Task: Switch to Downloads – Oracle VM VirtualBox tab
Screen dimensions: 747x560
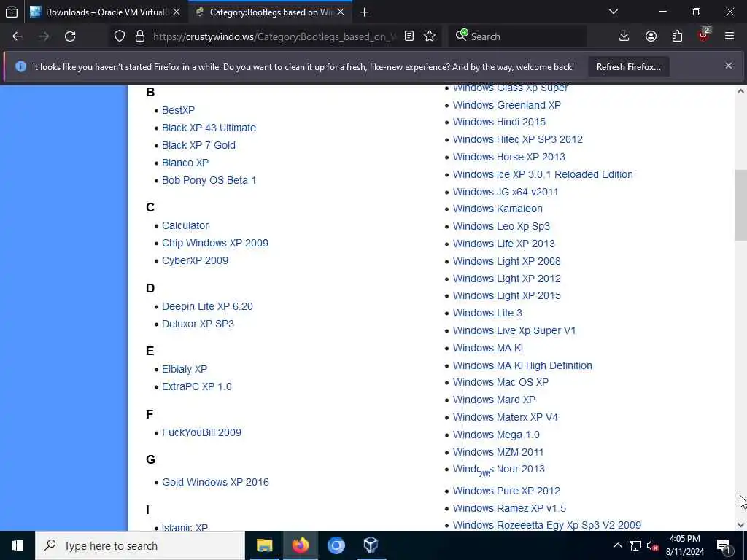Action: (x=106, y=12)
